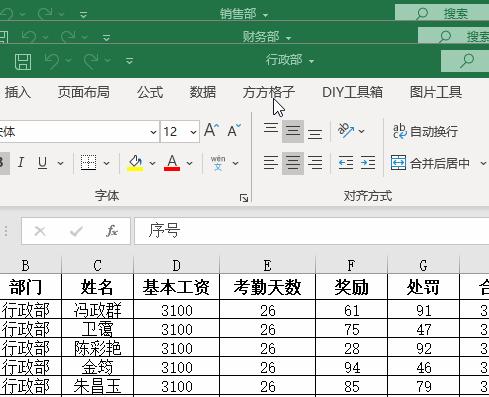Click text orientation icon
The height and width of the screenshot is (397, 489).
click(346, 130)
